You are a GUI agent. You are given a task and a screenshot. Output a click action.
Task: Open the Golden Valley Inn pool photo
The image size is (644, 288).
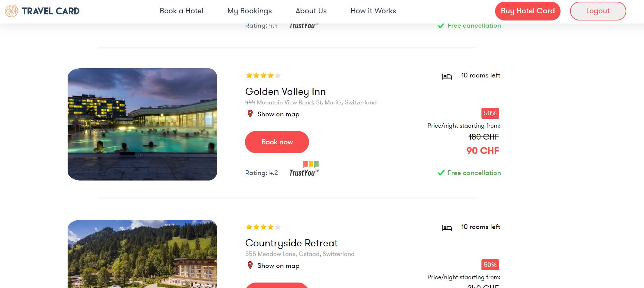pos(142,124)
